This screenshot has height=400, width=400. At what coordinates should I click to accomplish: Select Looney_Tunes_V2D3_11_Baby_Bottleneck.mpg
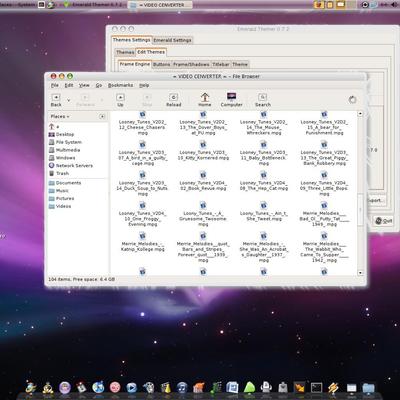tap(264, 153)
